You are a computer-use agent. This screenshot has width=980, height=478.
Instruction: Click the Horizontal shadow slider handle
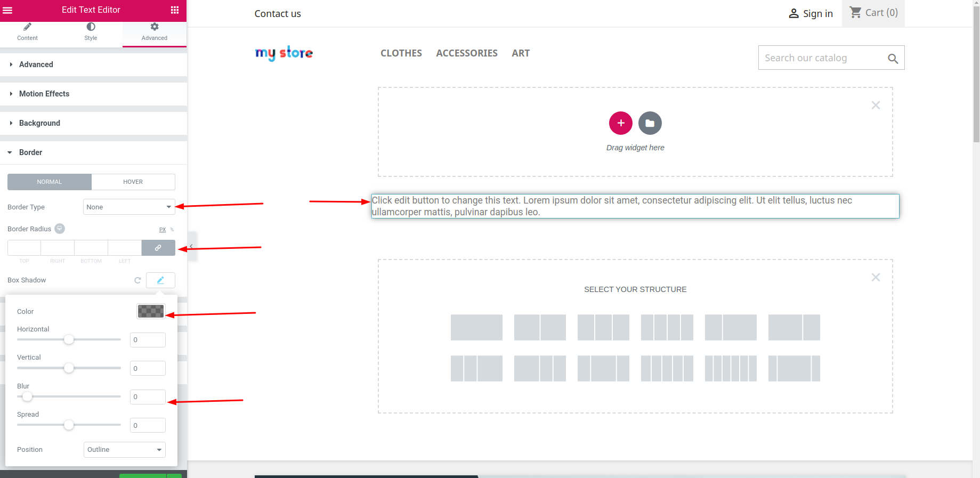pos(69,339)
